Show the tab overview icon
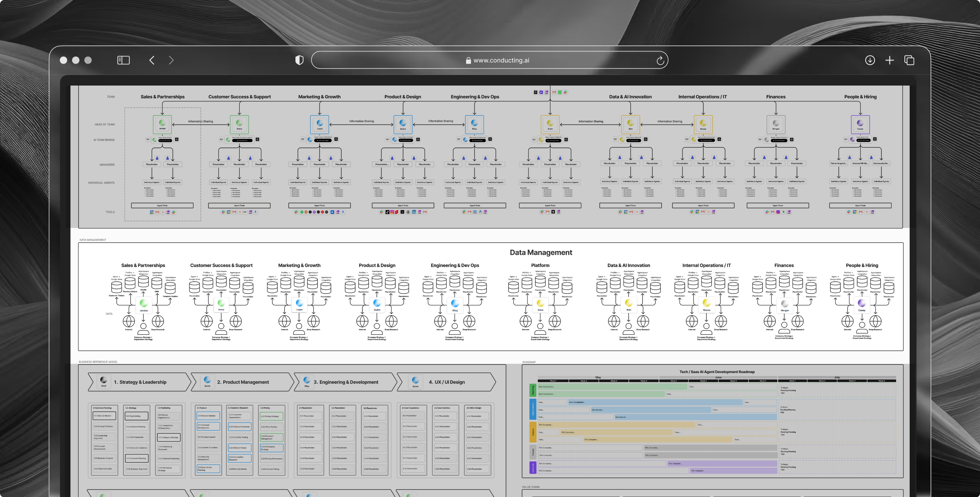Viewport: 980px width, 497px height. coord(909,60)
